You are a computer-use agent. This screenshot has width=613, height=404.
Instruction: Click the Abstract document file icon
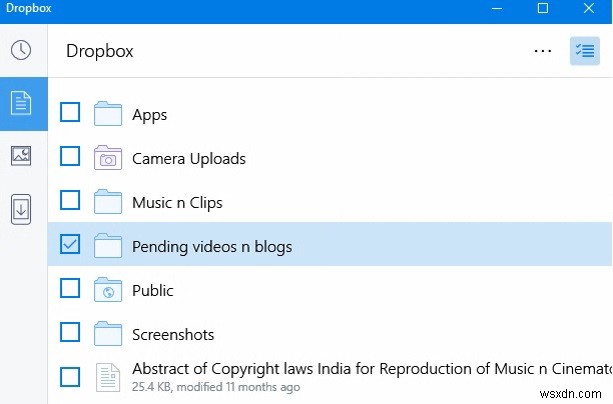point(107,377)
